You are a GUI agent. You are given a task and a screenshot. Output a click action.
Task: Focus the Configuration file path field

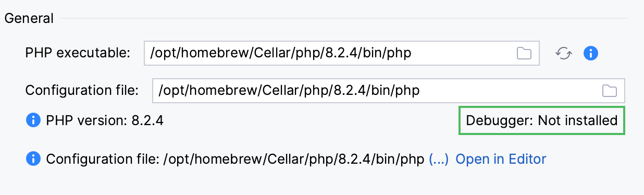tap(389, 91)
